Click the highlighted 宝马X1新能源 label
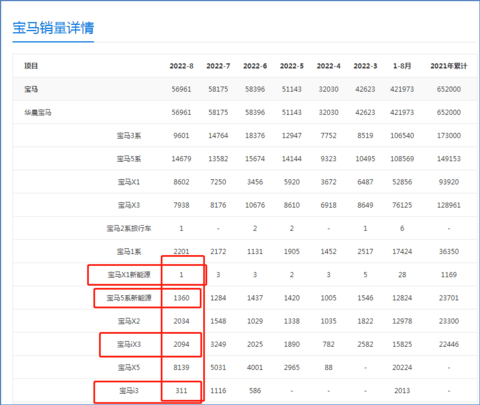Viewport: 480px width, 405px height. [129, 275]
